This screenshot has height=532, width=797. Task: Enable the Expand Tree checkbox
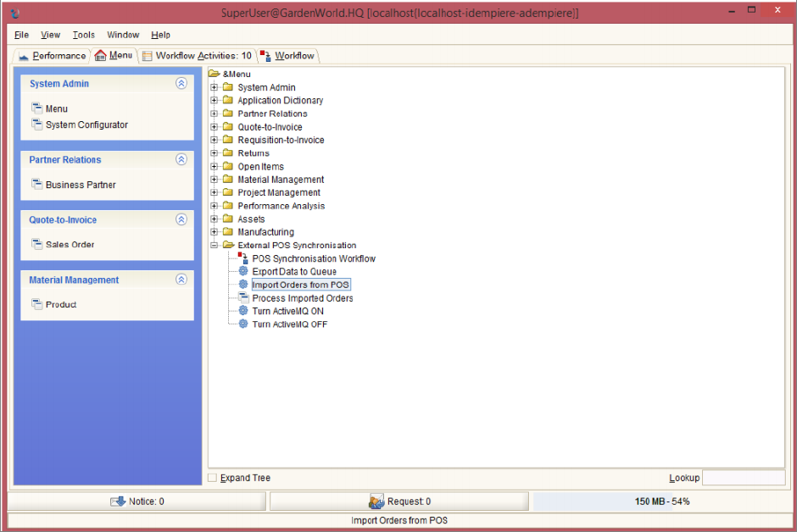[213, 478]
